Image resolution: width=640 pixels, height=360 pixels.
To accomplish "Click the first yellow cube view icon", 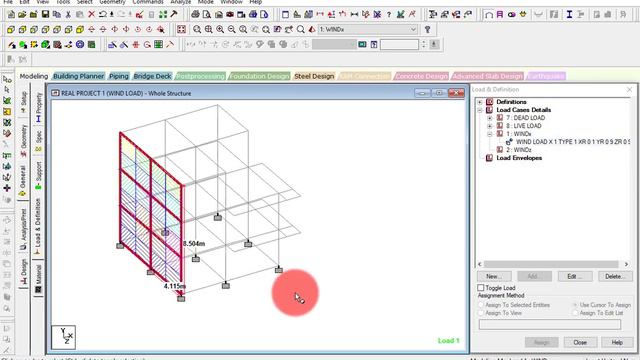I will click(x=11, y=29).
